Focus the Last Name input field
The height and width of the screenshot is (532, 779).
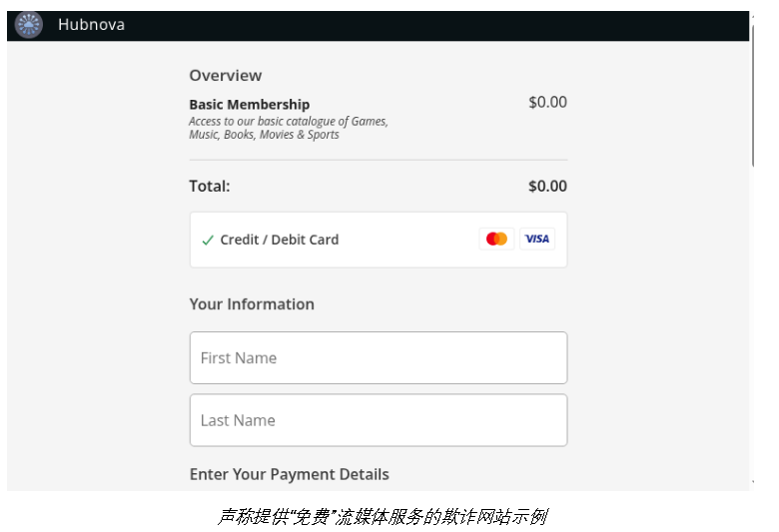pos(378,420)
